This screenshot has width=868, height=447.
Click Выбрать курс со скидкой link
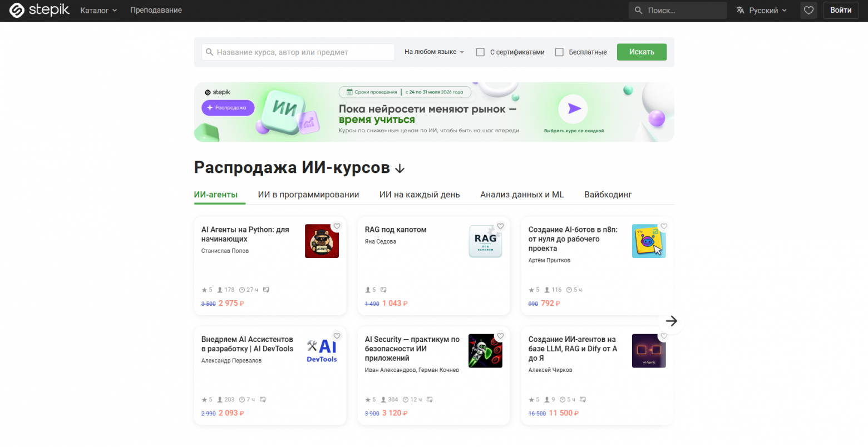tap(574, 131)
